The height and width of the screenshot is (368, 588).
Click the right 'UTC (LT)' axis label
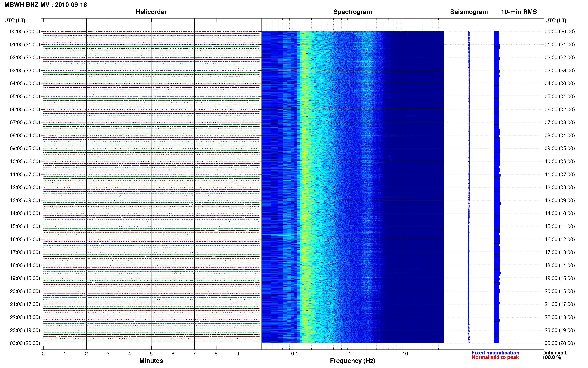[x=556, y=20]
